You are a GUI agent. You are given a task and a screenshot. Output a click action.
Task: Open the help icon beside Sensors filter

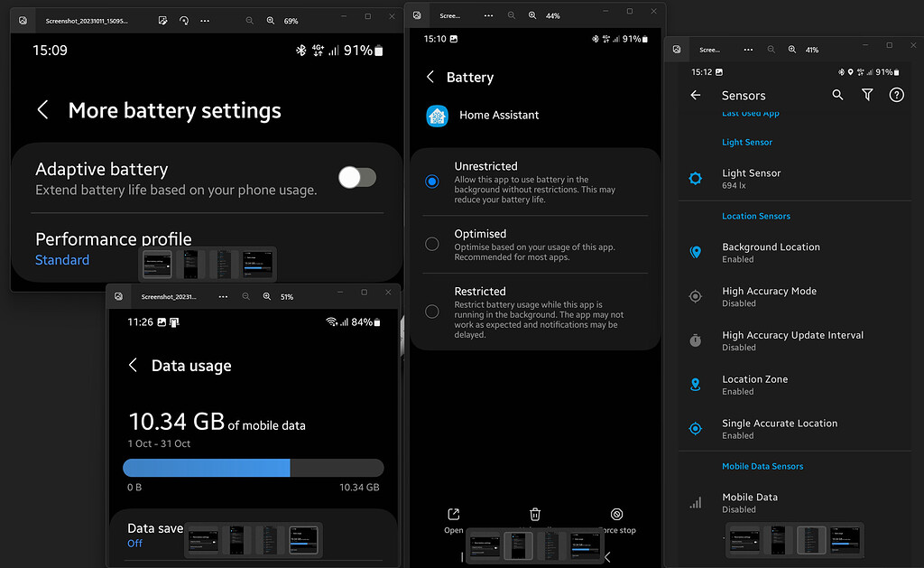coord(896,94)
